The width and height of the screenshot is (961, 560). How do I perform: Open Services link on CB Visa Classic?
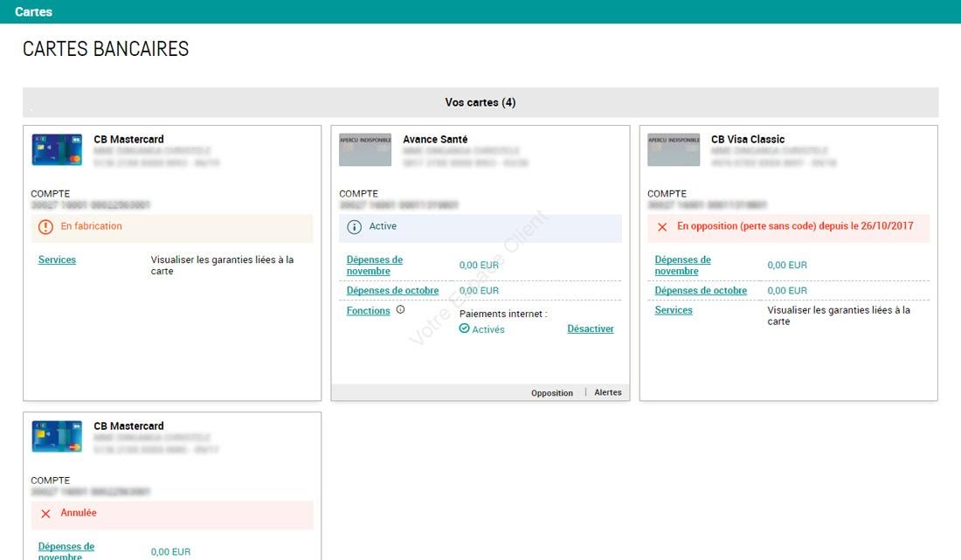(674, 310)
